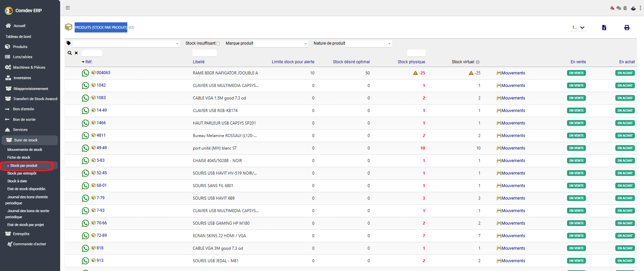Viewport: 644px width, 271px height.
Task: Export the list to Excel
Action: (x=604, y=28)
